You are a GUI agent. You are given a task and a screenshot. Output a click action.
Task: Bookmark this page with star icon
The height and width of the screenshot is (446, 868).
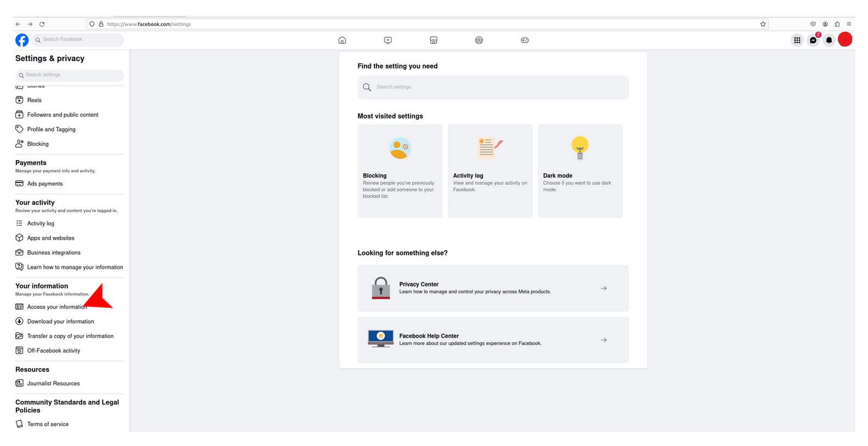[x=763, y=24]
